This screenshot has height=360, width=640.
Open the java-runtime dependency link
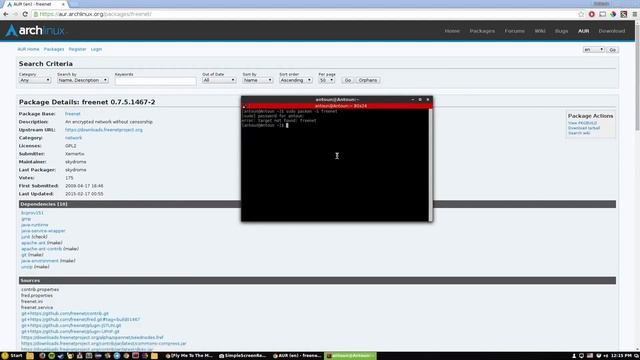click(x=35, y=225)
